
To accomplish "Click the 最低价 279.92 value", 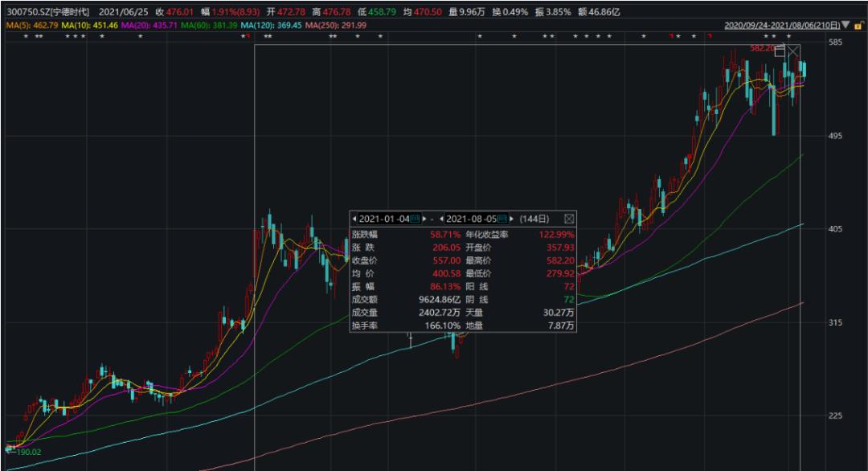I will pos(560,273).
